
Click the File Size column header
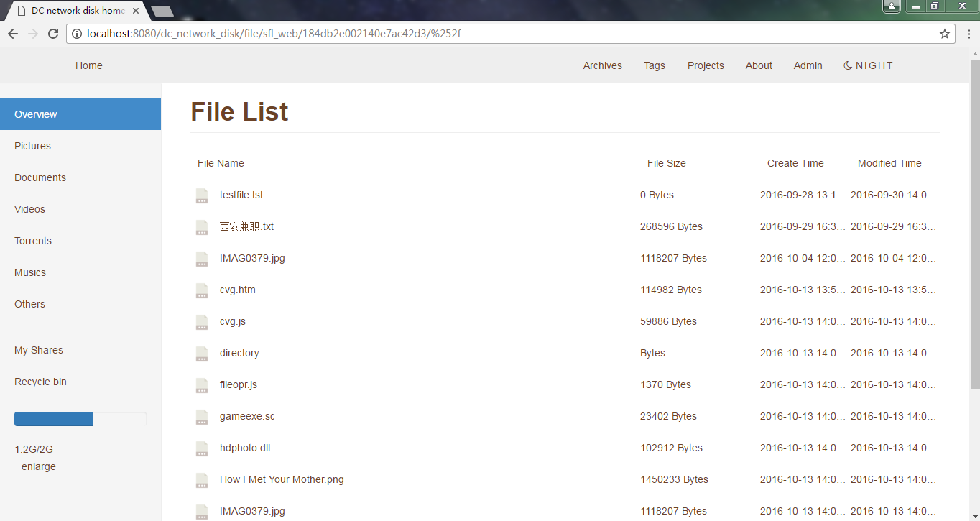(667, 163)
